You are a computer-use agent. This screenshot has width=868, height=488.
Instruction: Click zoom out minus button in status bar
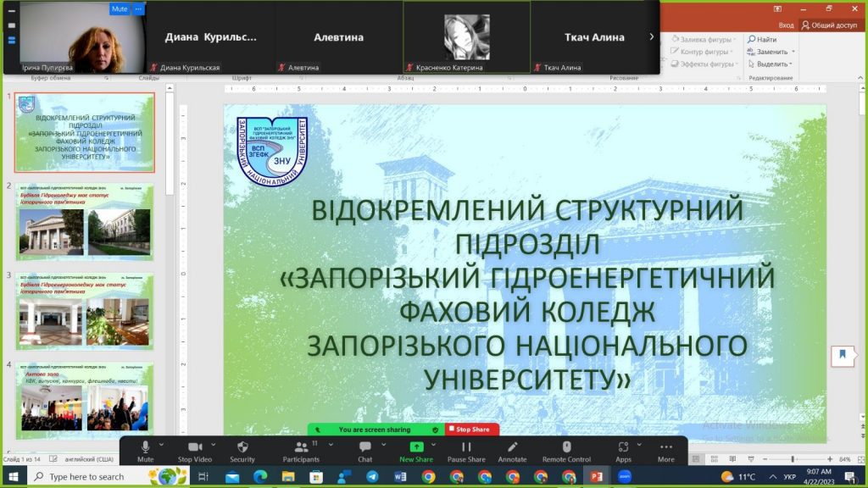765,459
